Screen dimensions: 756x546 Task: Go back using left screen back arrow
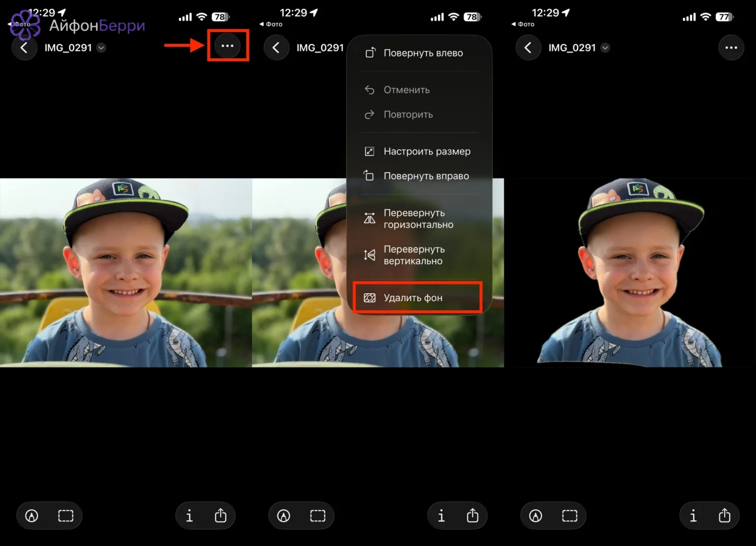[x=24, y=48]
